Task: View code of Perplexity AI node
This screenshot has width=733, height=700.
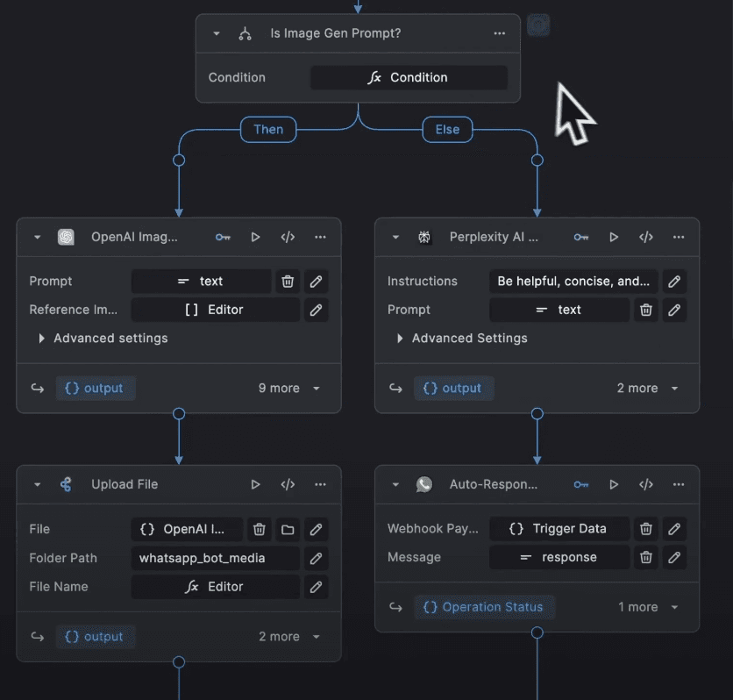Action: [646, 237]
